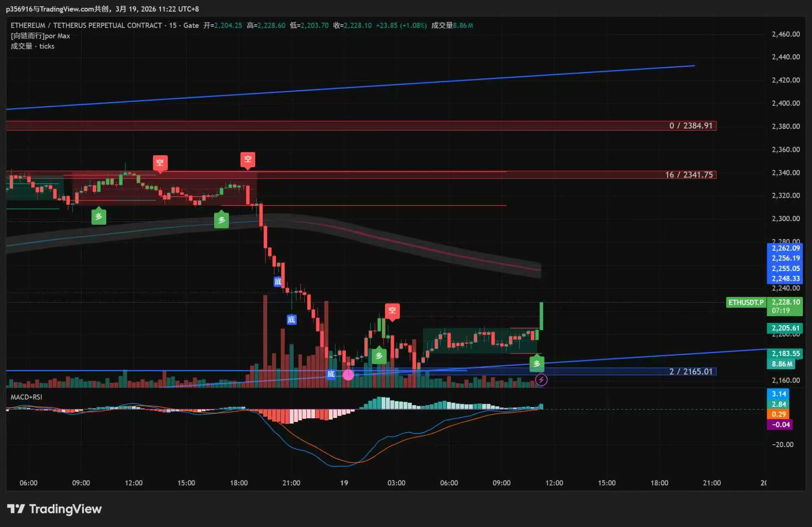Click the TradingView logo

pyautogui.click(x=54, y=509)
